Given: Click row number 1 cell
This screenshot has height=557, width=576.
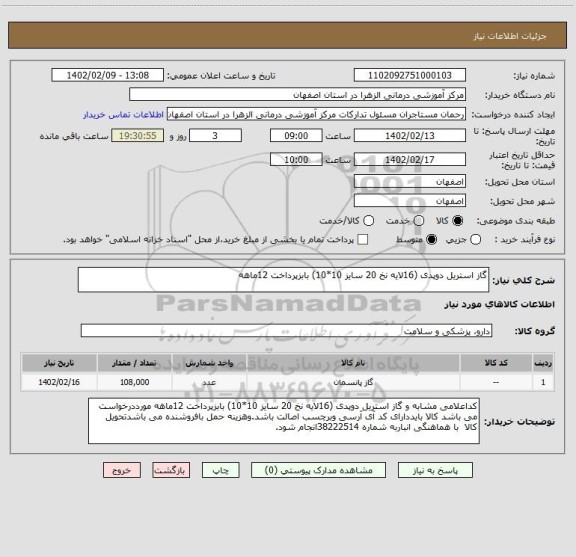Looking at the screenshot, I should pos(543,382).
